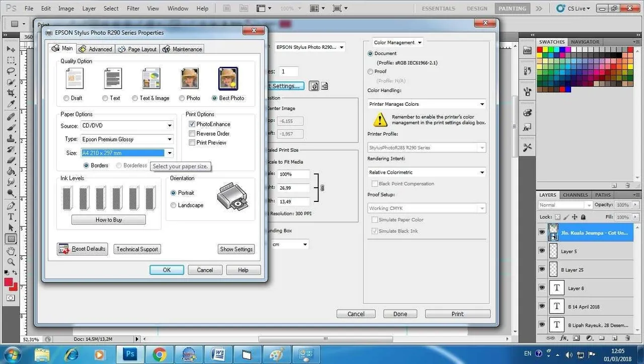
Task: Open the cm units dropdown
Action: [289, 245]
